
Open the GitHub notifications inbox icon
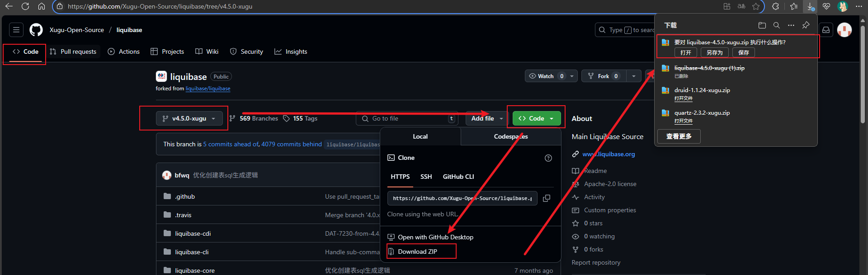pos(826,30)
